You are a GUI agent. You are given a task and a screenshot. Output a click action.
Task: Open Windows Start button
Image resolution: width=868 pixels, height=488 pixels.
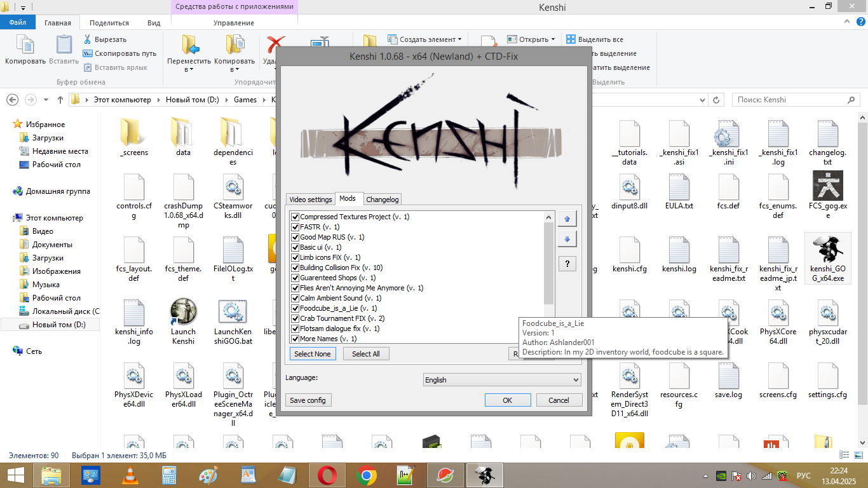click(x=16, y=475)
